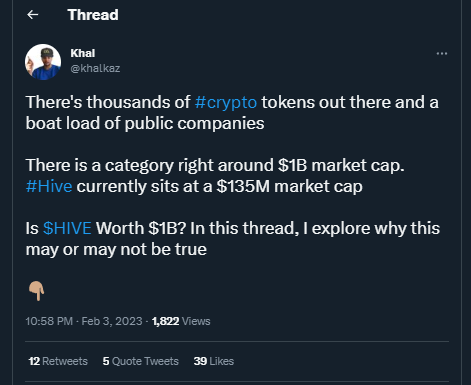Visit the @khalkaz handle profile
Image resolution: width=471 pixels, height=385 pixels.
(95, 68)
